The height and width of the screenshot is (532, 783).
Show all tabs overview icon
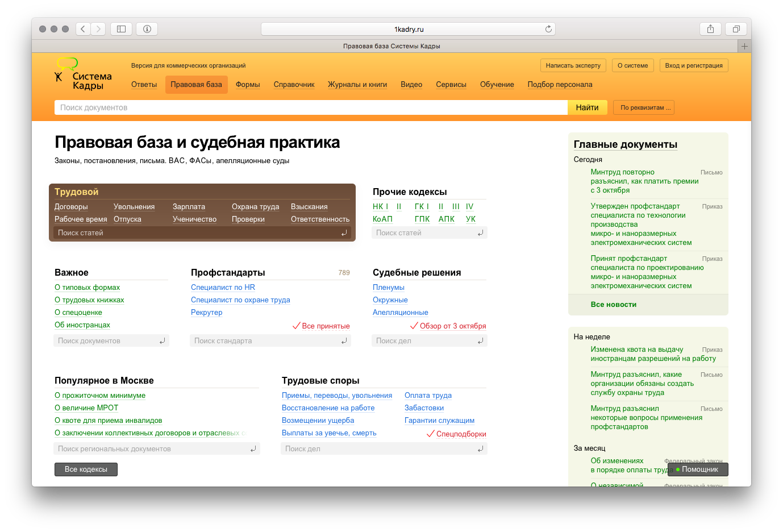pyautogui.click(x=736, y=29)
